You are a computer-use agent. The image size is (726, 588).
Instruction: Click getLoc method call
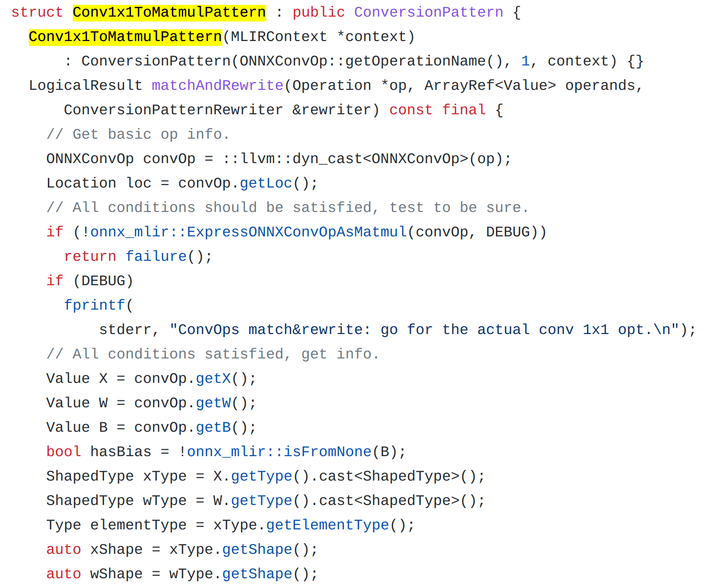(266, 183)
